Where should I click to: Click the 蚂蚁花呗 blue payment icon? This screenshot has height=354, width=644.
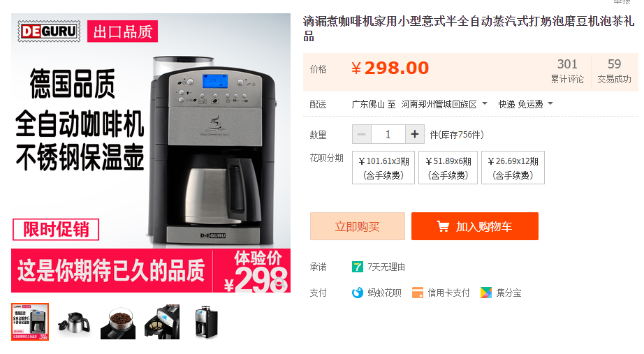tap(358, 293)
